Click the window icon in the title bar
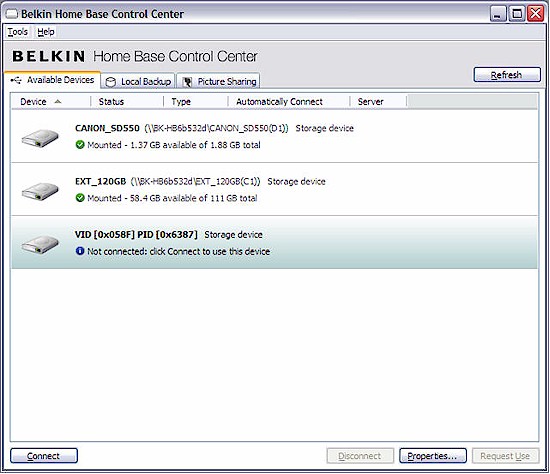550x474 pixels. (12, 14)
